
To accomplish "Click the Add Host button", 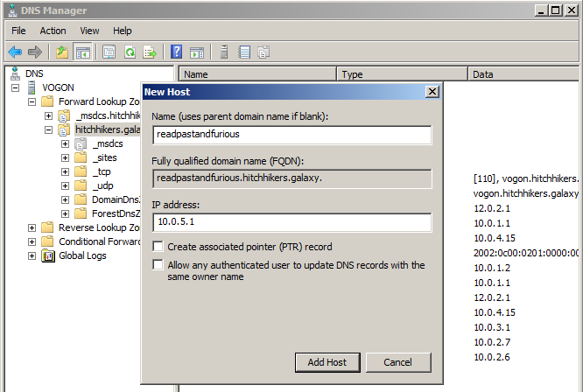I will 327,362.
